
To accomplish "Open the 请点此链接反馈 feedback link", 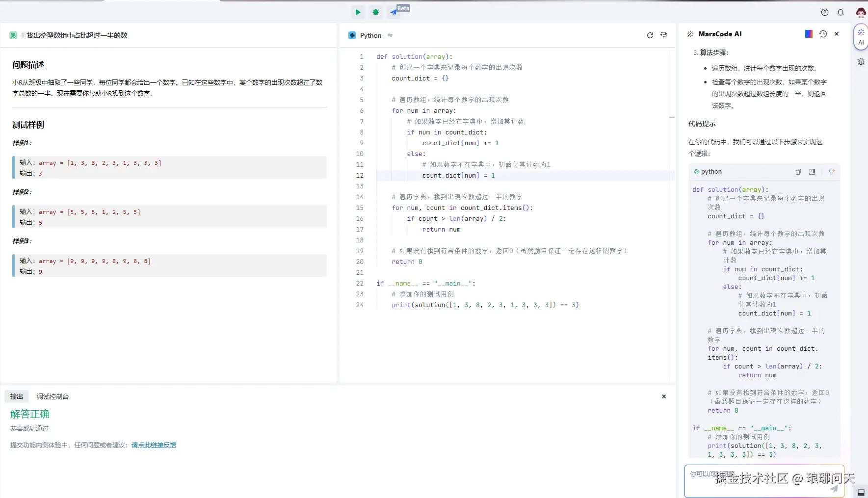I will click(x=154, y=445).
